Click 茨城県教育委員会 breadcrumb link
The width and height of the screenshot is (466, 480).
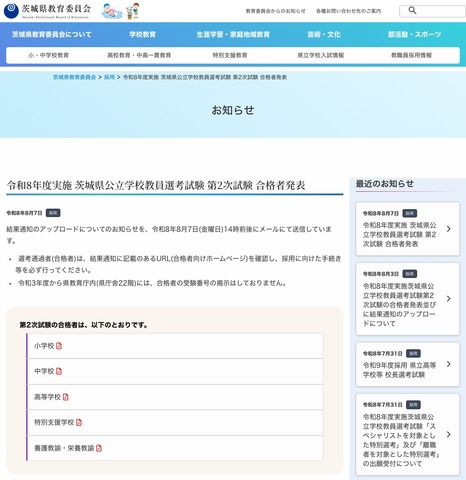click(74, 77)
